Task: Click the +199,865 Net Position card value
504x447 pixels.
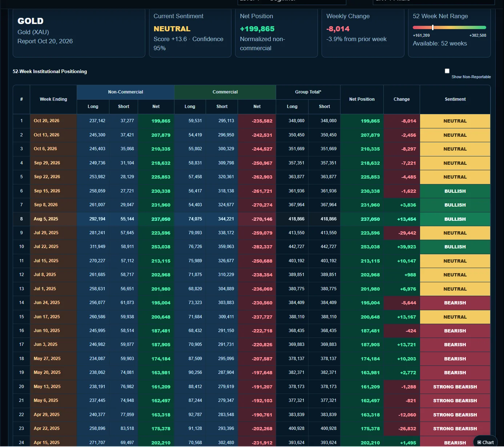Action: pos(257,29)
